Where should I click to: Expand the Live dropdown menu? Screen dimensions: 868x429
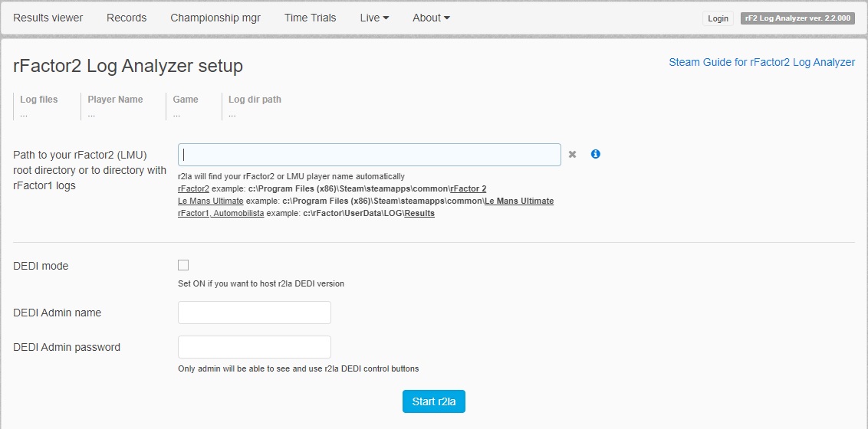click(x=374, y=18)
